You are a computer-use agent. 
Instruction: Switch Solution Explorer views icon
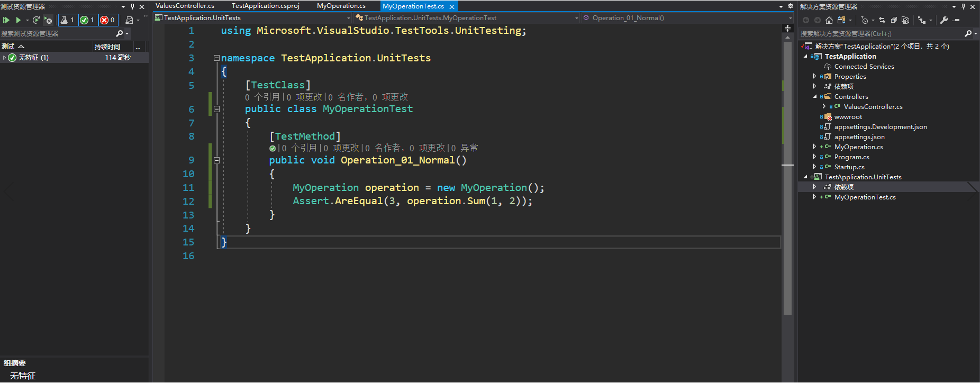click(x=841, y=20)
